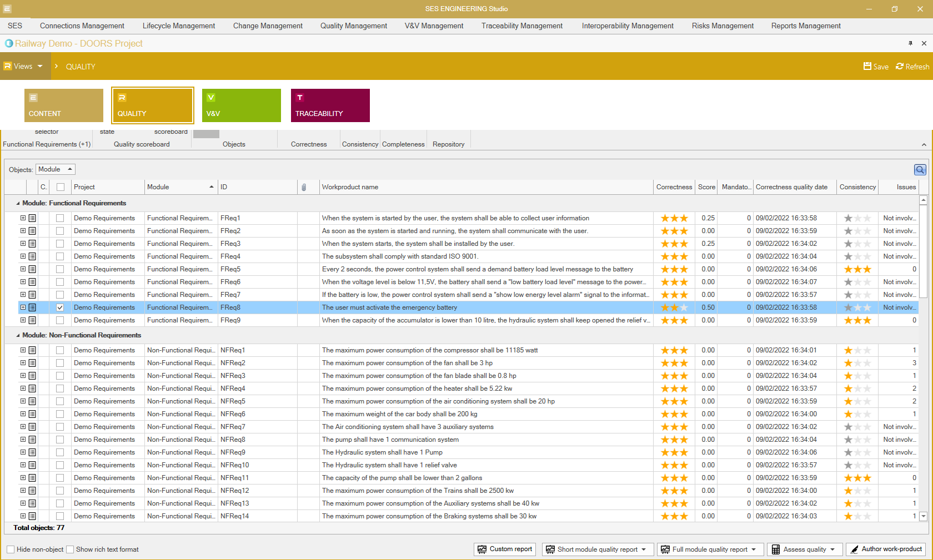Sort by Module column header

point(180,187)
